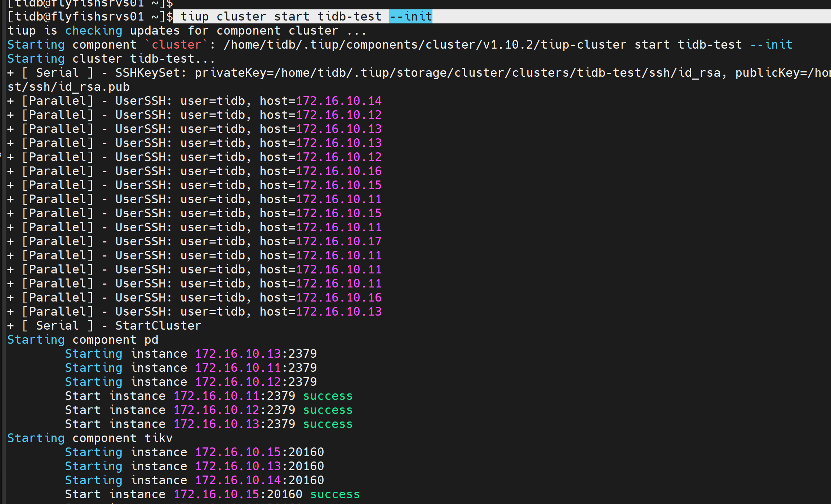
Task: Click the red word "cluster" in backticks
Action: click(176, 45)
